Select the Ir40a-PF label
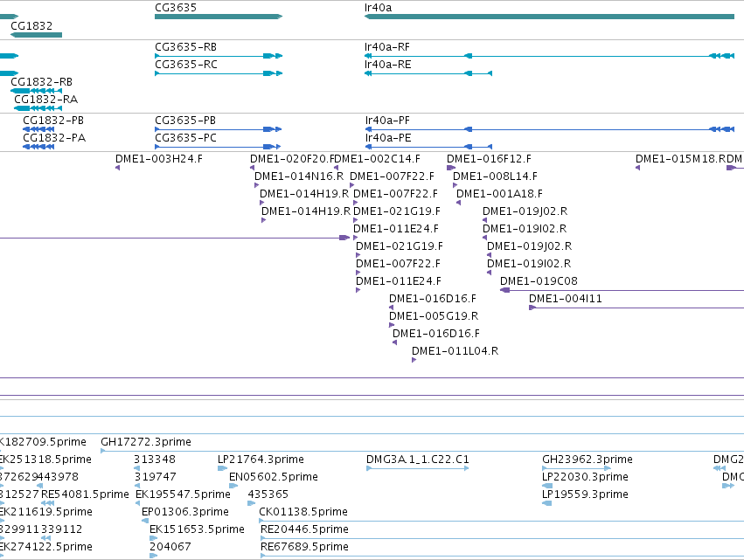 point(387,121)
